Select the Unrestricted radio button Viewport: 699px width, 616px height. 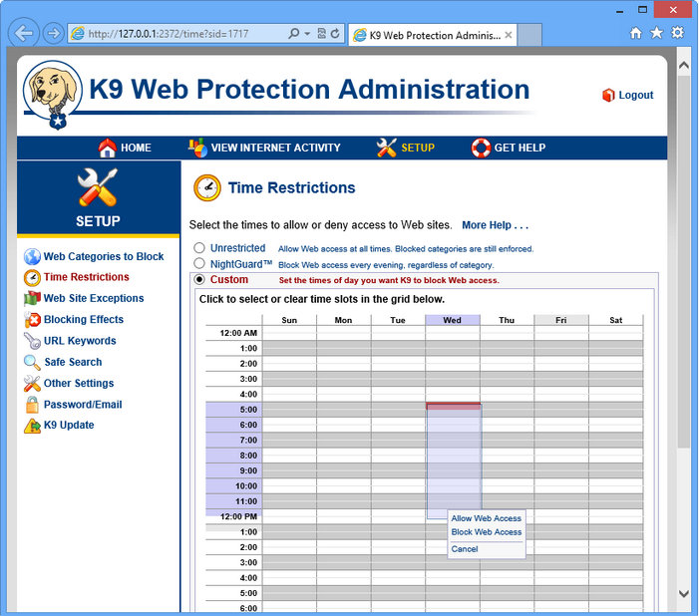tap(199, 248)
